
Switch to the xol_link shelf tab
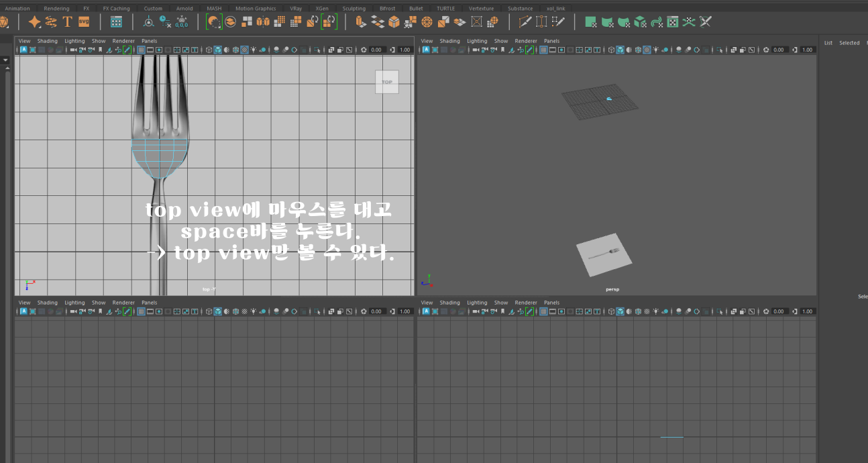click(x=556, y=9)
